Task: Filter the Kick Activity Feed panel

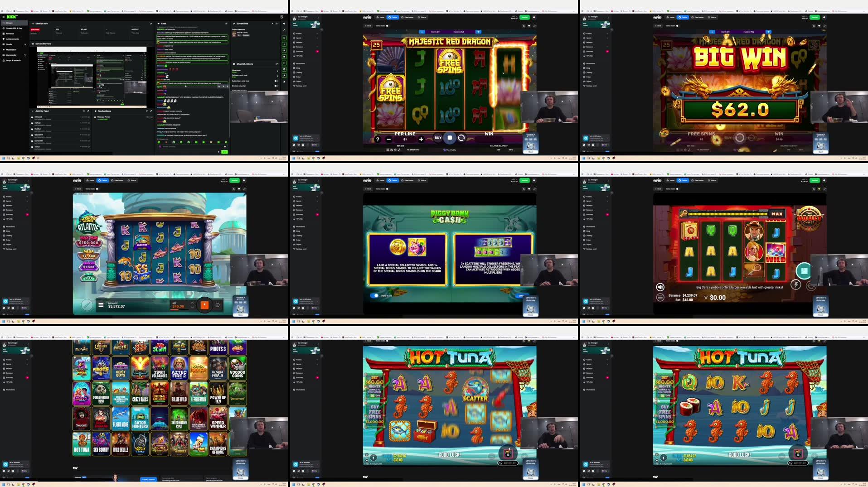Action: pyautogui.click(x=84, y=111)
